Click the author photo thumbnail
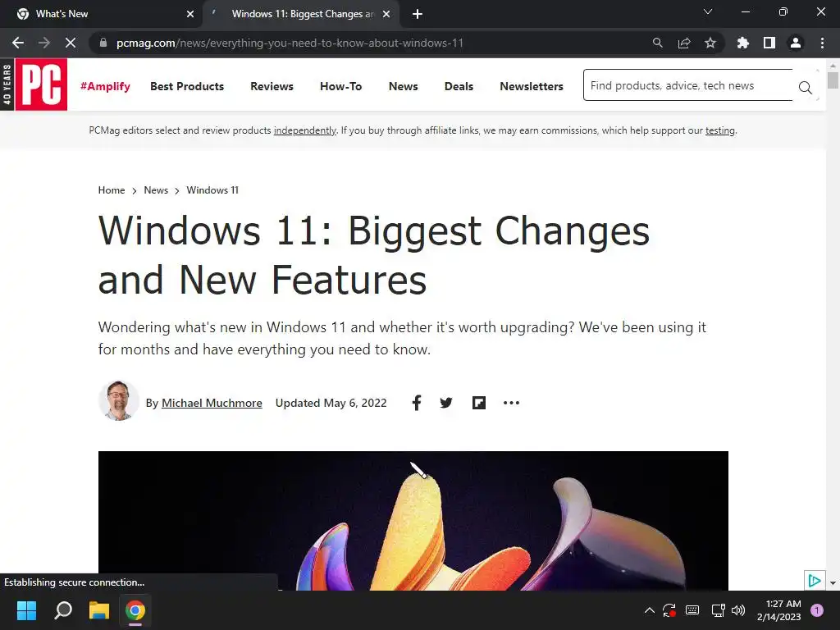This screenshot has height=630, width=840. pyautogui.click(x=119, y=400)
